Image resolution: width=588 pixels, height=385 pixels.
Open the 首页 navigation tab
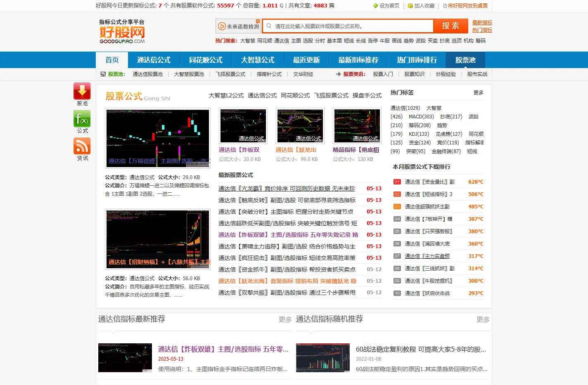[112, 60]
